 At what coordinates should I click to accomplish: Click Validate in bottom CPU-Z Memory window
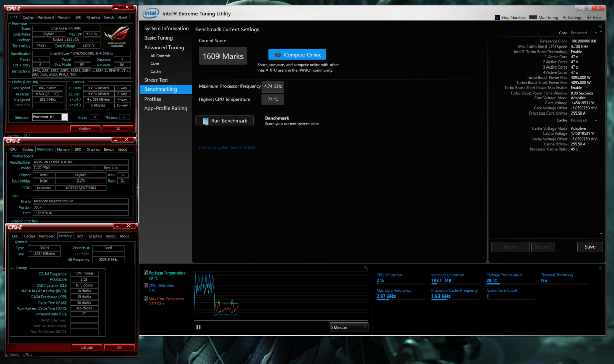[x=86, y=347]
